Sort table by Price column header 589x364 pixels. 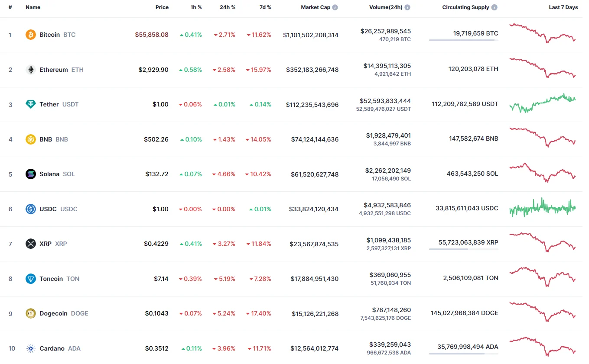(x=162, y=7)
